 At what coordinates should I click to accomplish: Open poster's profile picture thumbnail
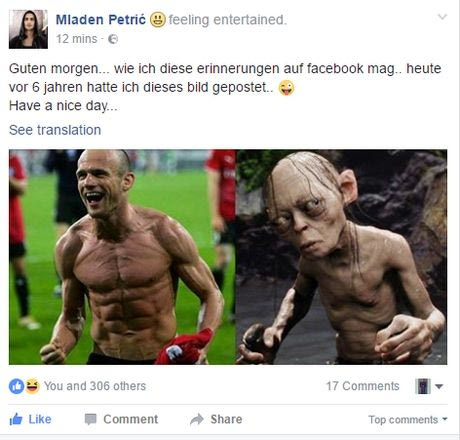pyautogui.click(x=28, y=29)
